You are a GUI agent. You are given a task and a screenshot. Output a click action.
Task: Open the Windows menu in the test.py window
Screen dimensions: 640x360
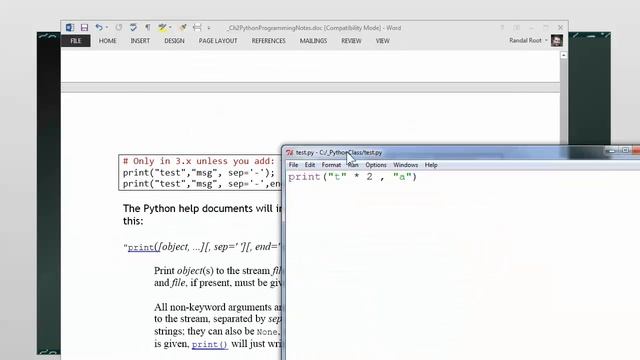point(406,165)
